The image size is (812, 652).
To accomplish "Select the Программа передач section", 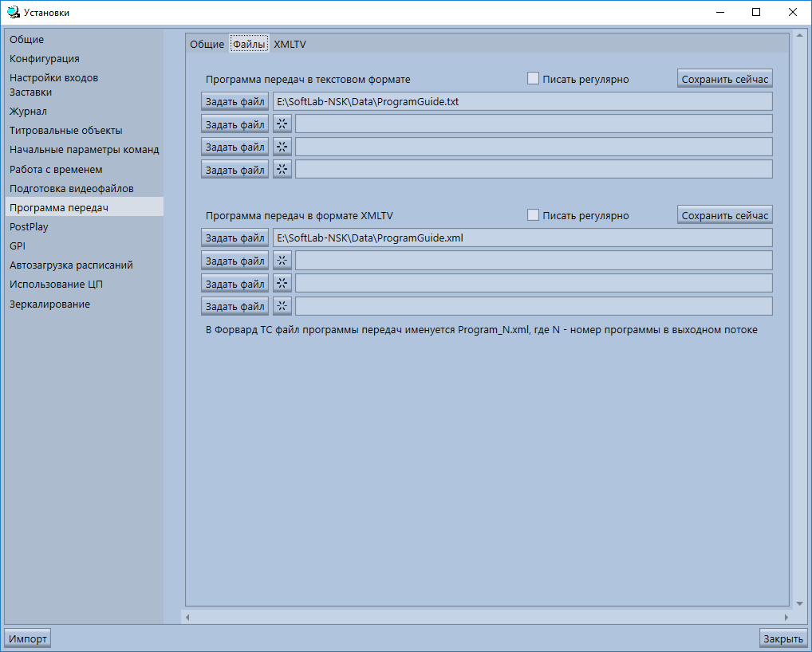I will click(x=84, y=207).
